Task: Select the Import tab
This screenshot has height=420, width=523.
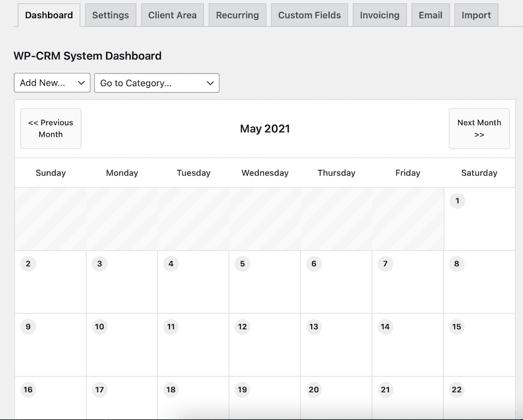Action: click(476, 15)
